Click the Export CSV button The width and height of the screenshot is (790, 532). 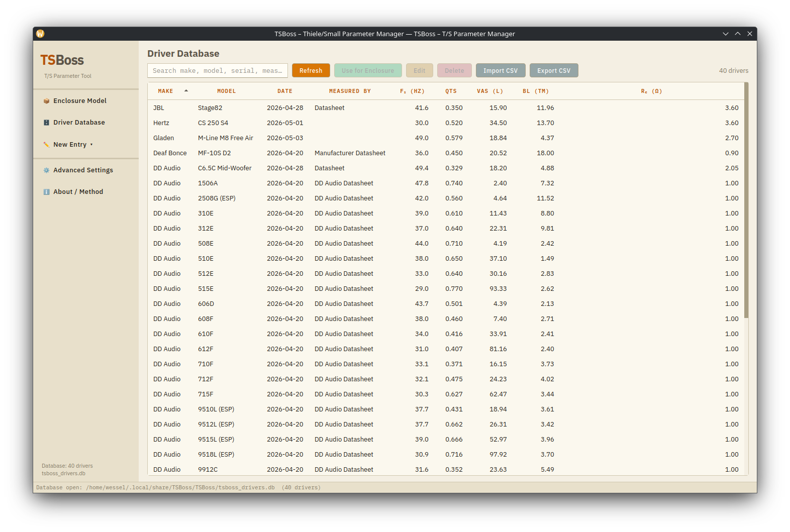point(554,71)
